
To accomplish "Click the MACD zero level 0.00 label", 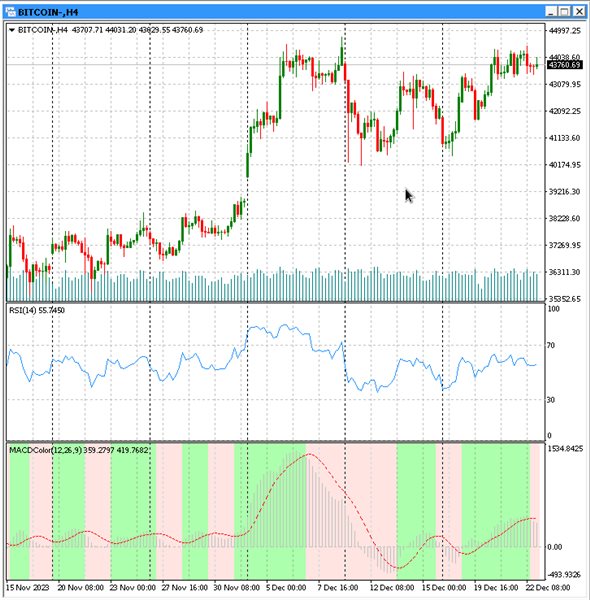I will [x=554, y=547].
